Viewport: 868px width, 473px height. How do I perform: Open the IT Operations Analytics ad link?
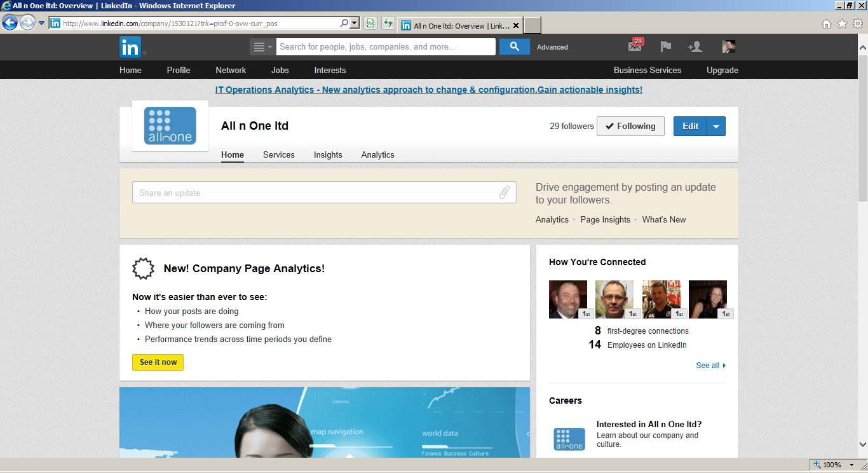pos(429,90)
